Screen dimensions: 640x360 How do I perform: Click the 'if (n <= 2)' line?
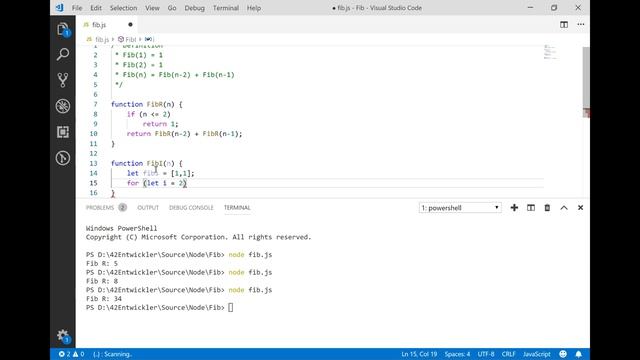coord(149,114)
